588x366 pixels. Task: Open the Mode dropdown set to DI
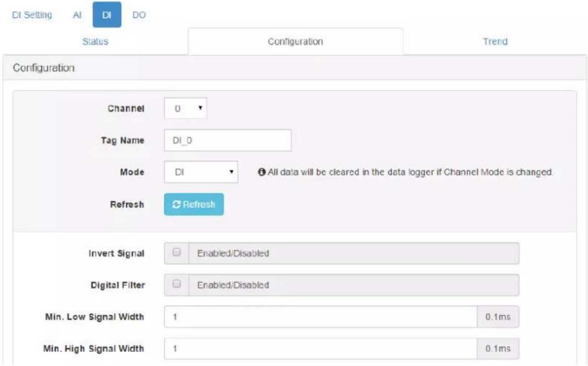click(x=201, y=172)
